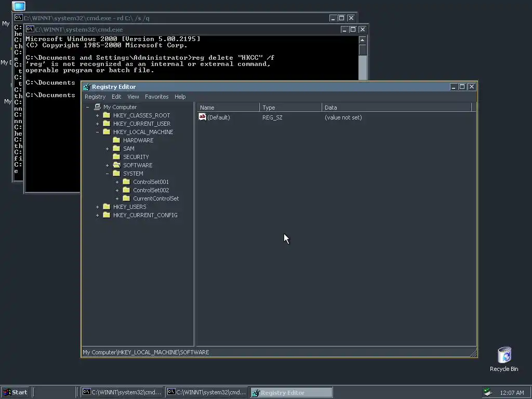Click the open SOFTWARE folder icon
The image size is (532, 399).
click(117, 165)
